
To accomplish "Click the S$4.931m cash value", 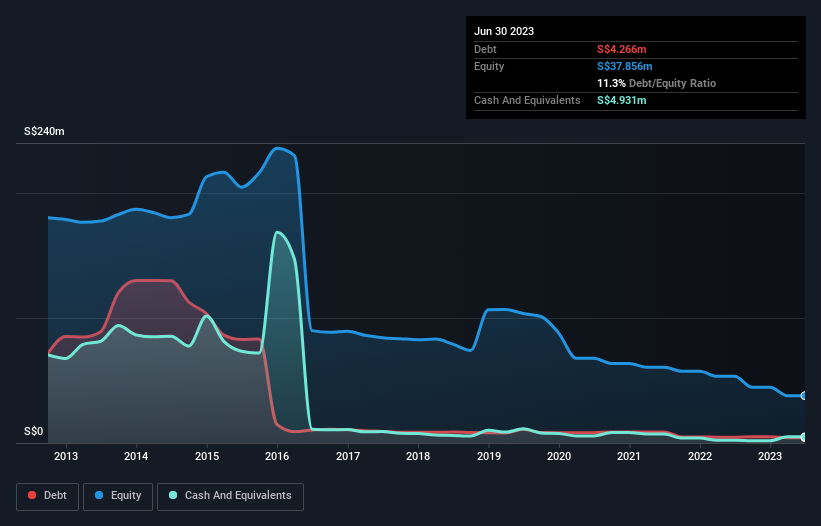I will 622,100.
